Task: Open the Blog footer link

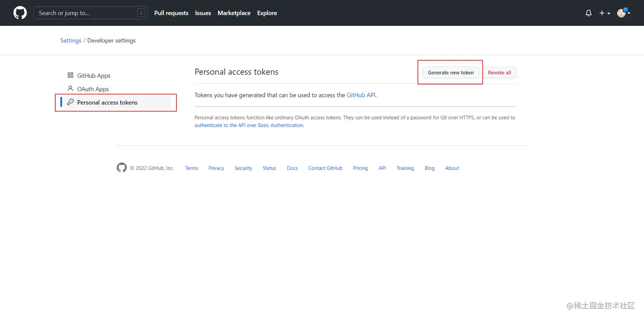Action: click(x=430, y=168)
